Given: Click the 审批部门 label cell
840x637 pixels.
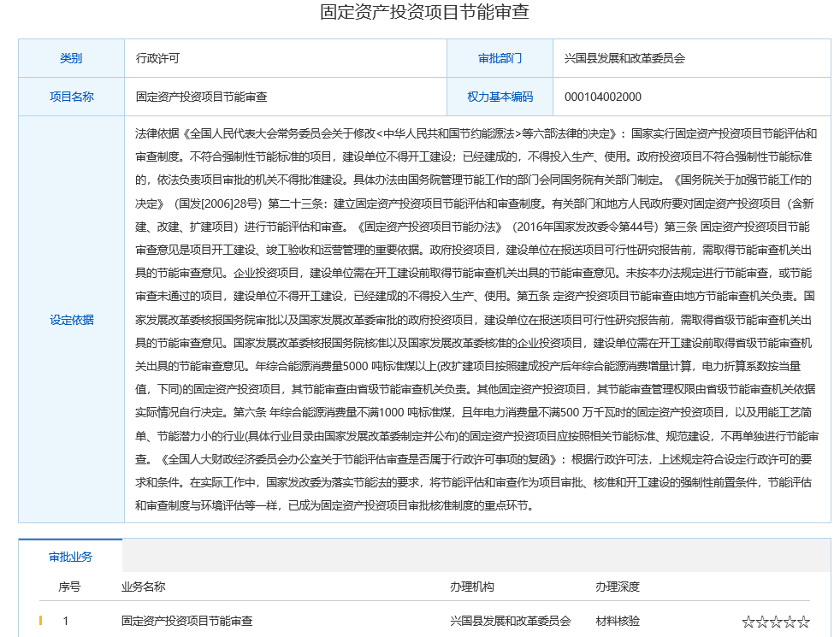Looking at the screenshot, I should click(x=500, y=59).
